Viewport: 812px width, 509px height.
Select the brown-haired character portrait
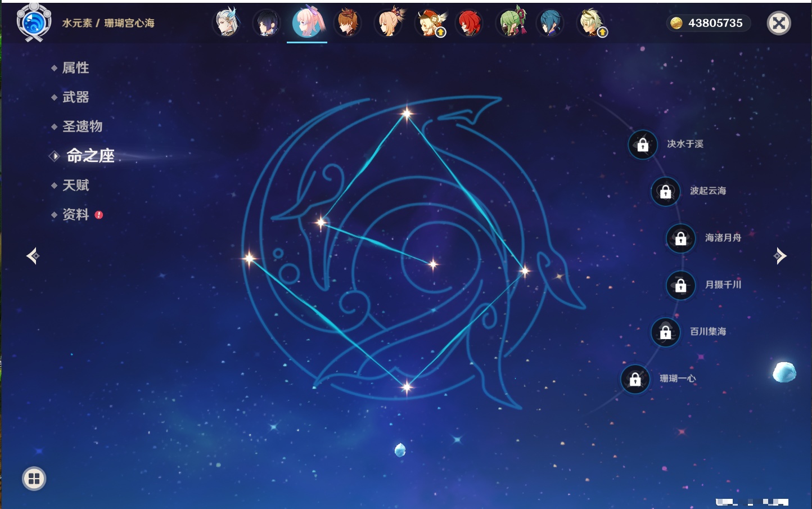[348, 23]
